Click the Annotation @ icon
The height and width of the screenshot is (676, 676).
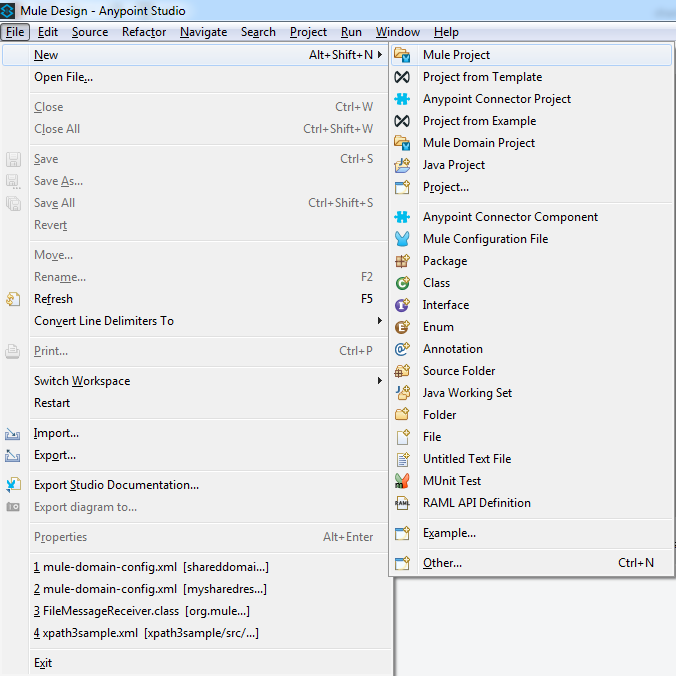pyautogui.click(x=402, y=349)
